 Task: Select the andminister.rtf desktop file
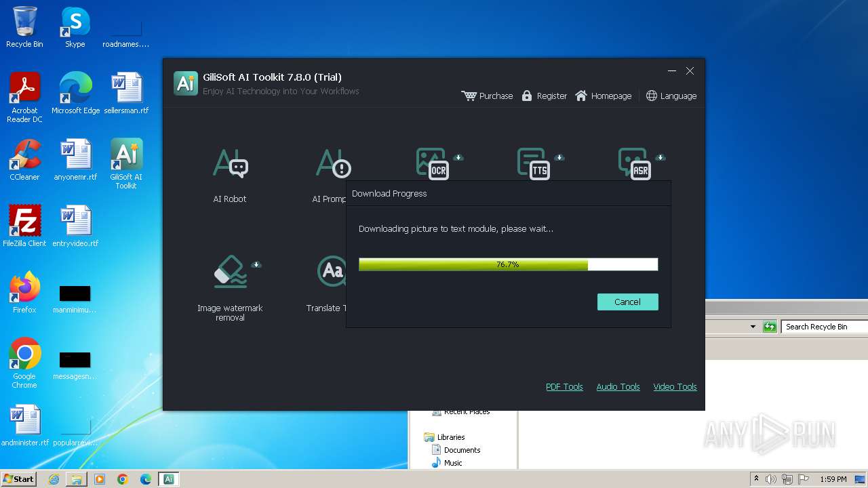click(25, 425)
